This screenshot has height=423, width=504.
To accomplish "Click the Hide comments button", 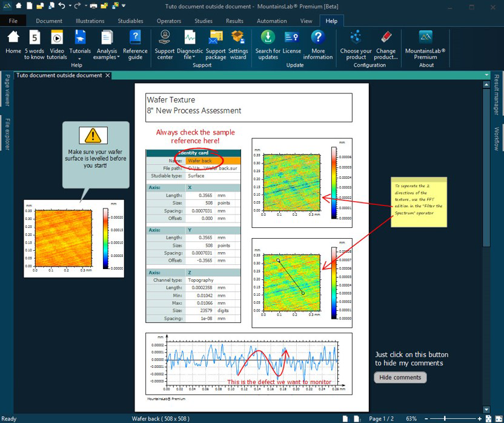I will pos(400,378).
